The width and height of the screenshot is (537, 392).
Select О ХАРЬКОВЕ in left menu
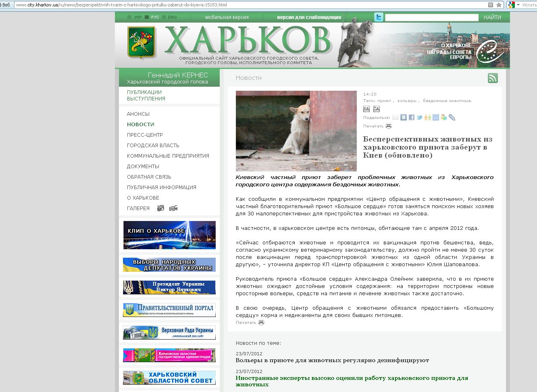click(x=143, y=198)
